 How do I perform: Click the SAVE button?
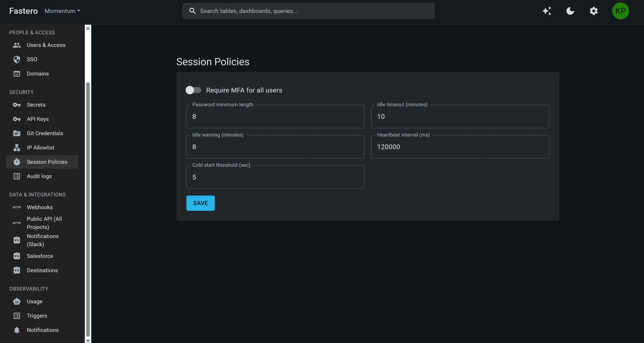pos(200,203)
